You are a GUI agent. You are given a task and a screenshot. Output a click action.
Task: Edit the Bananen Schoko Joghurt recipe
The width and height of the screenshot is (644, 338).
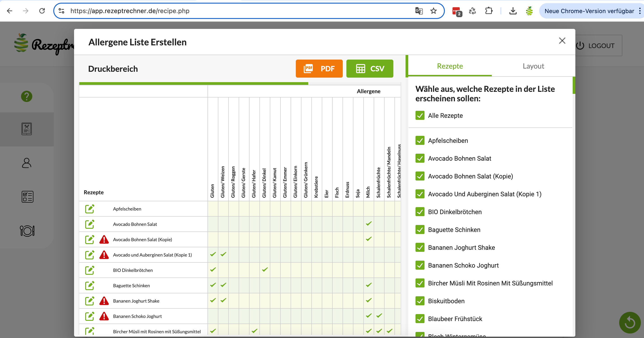89,316
